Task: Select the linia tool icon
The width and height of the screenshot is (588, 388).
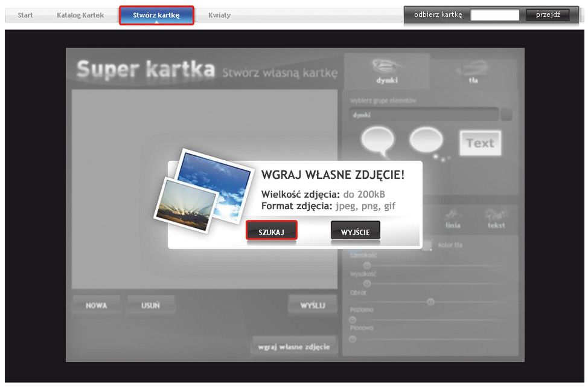Action: (453, 219)
